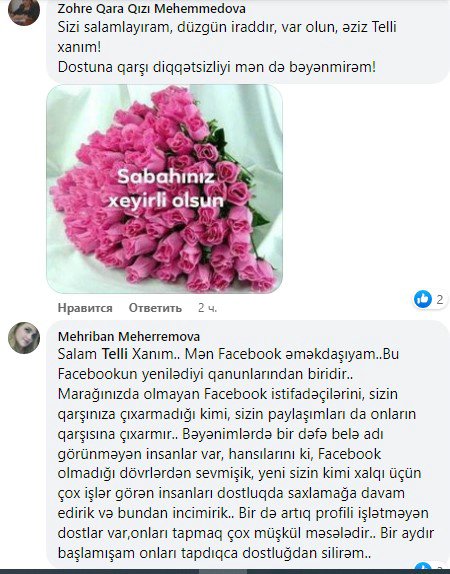
Task: Click last line "başlamışam onları tapdıqca dostluğdan silirəm"
Action: tap(214, 553)
